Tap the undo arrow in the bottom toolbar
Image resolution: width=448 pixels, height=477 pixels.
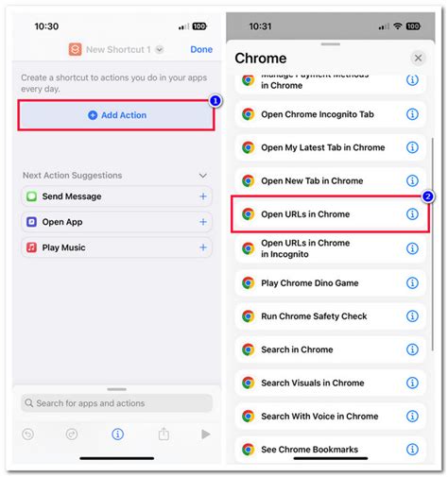click(28, 434)
